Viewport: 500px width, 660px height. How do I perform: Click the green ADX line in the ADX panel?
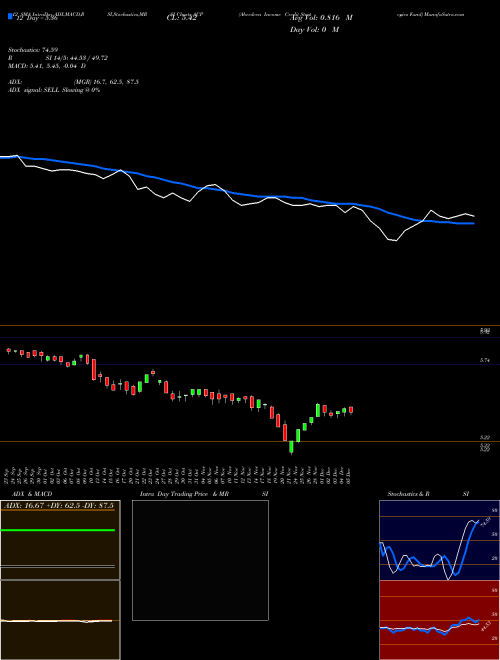click(x=58, y=530)
